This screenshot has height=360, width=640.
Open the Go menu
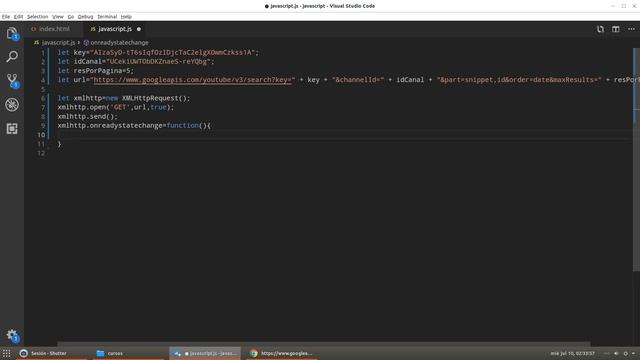[71, 17]
